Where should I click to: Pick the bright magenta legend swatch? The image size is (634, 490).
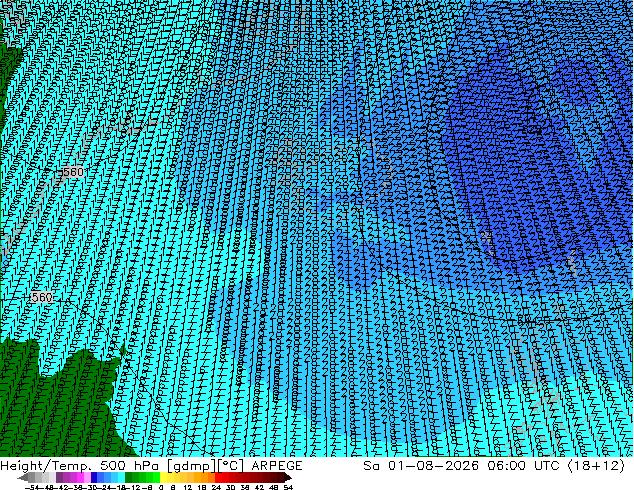(80, 478)
